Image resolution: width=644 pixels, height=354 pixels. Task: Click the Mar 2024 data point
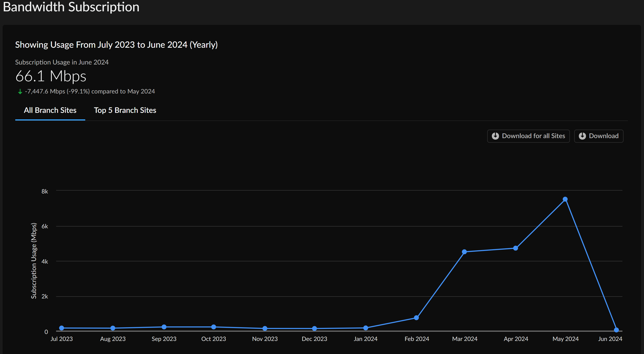464,252
